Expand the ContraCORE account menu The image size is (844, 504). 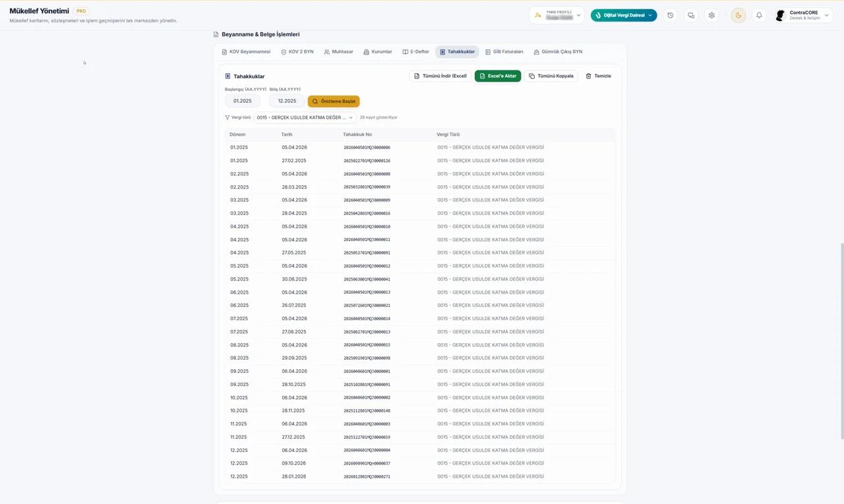pos(803,15)
